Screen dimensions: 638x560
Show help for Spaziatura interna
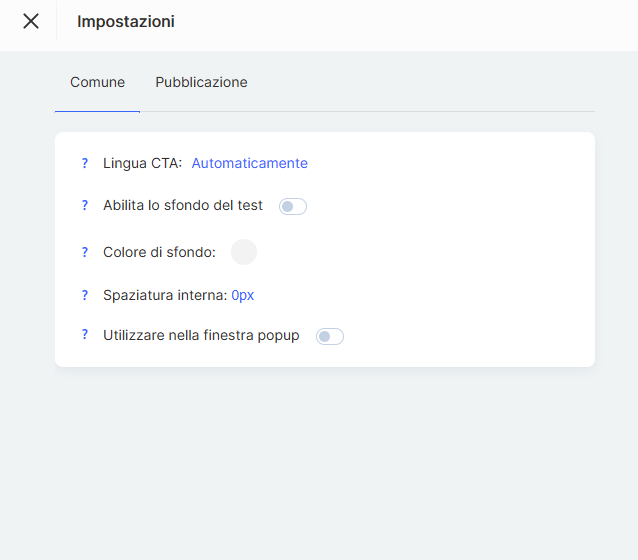[x=85, y=295]
